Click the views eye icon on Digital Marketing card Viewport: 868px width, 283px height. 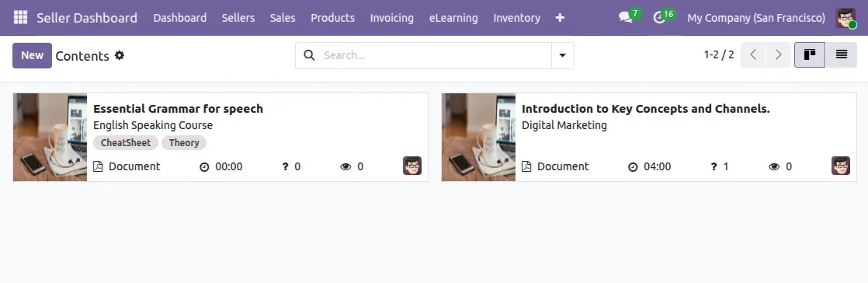[x=774, y=166]
